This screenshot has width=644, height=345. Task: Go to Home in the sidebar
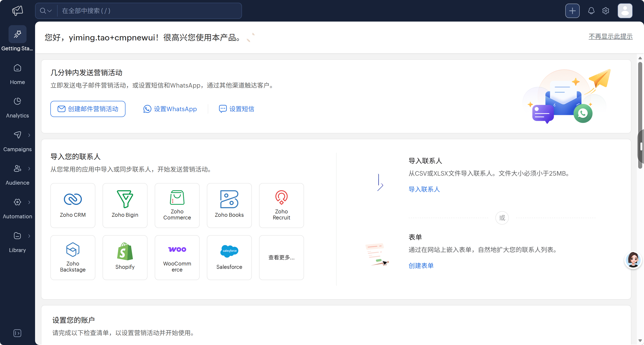(x=18, y=74)
